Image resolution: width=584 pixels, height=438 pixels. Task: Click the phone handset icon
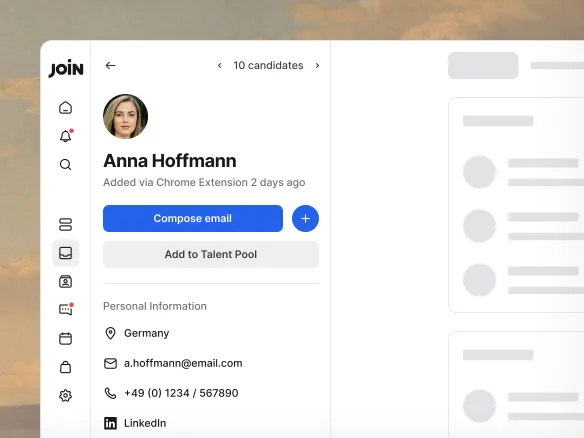pyautogui.click(x=110, y=393)
